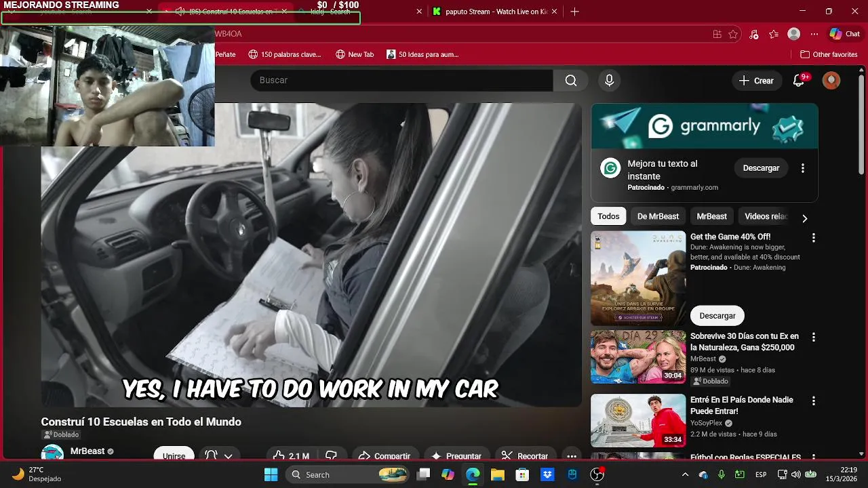Screen dimensions: 868x488
Task: Open options for the Dune: Awakening ad
Action: click(813, 238)
